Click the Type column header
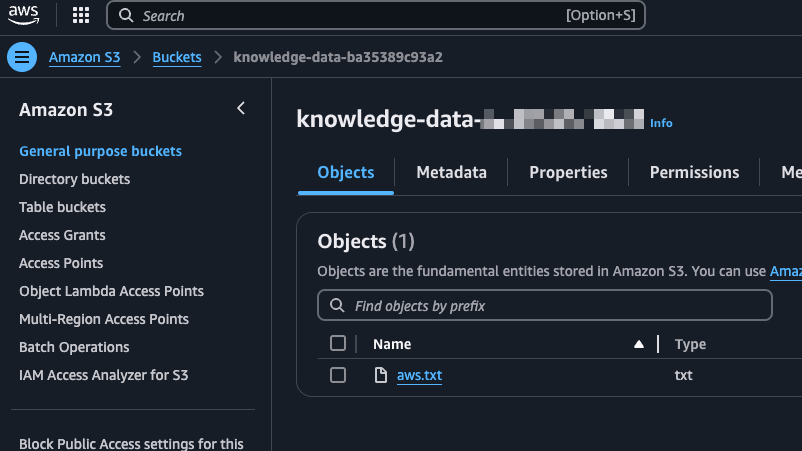Screen dimensions: 802x451 (690, 345)
